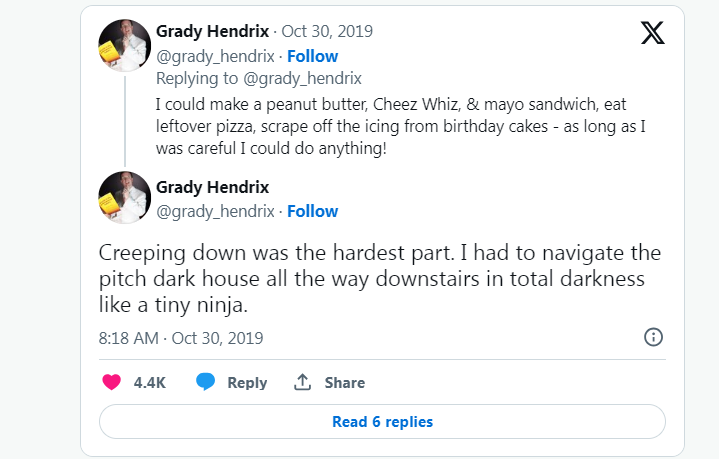The height and width of the screenshot is (459, 719).
Task: Click the Read 6 replies button
Action: [x=382, y=422]
